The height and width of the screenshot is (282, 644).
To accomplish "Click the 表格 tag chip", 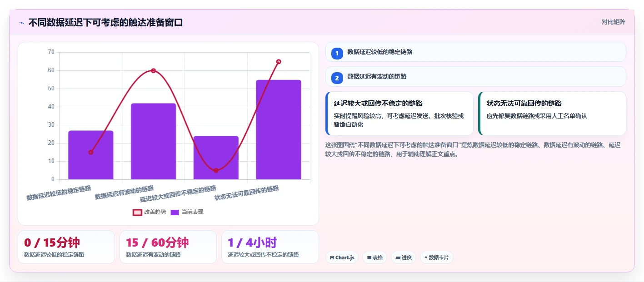I will 374,257.
